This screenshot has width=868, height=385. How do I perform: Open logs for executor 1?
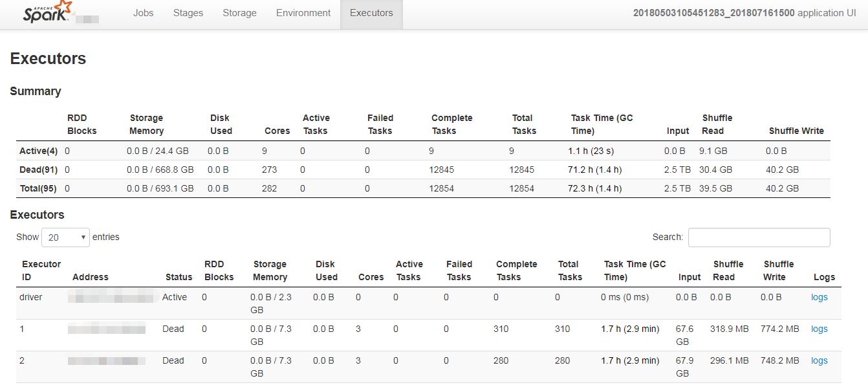pos(819,329)
